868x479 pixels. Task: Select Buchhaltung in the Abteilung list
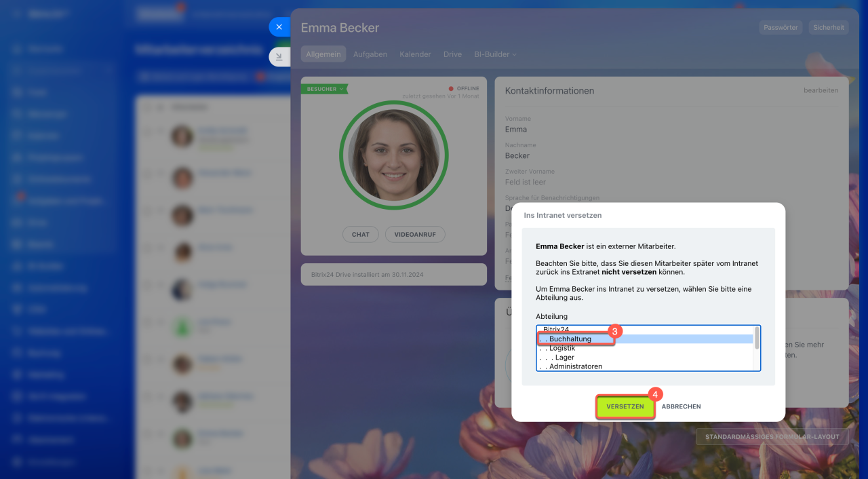point(645,339)
